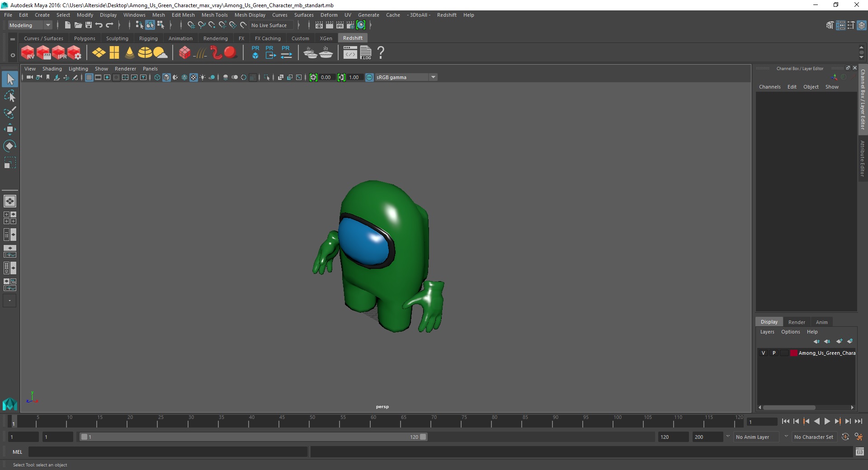Image resolution: width=868 pixels, height=470 pixels.
Task: Toggle textured display in viewport
Action: (193, 77)
